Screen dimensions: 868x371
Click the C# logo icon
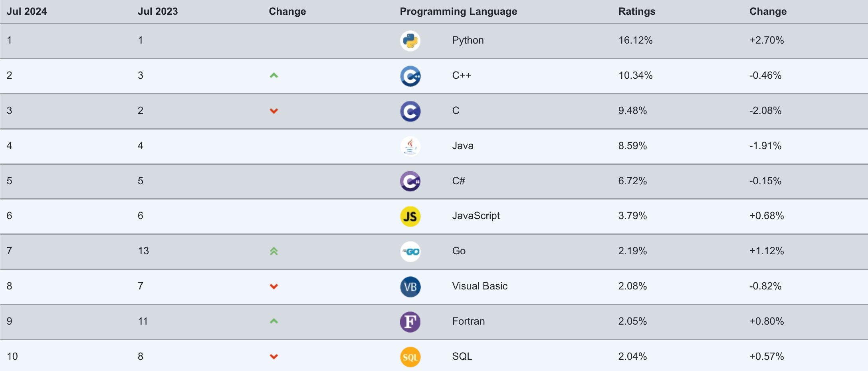pyautogui.click(x=410, y=182)
